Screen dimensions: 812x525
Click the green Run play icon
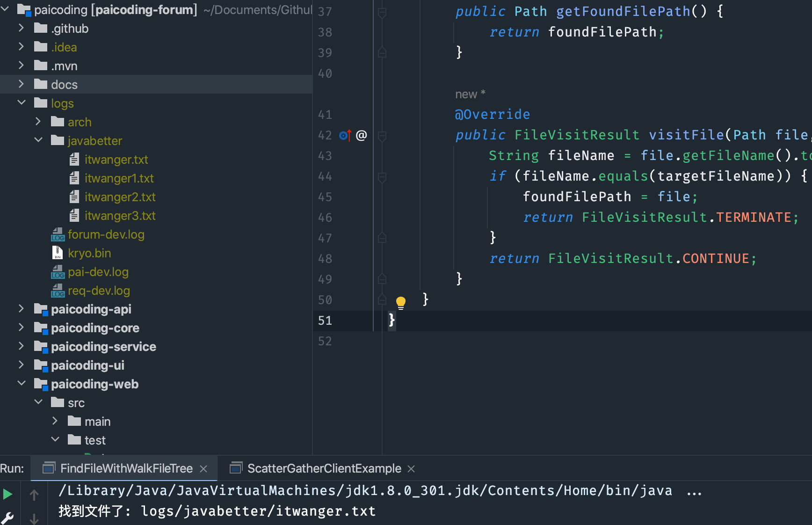click(7, 494)
